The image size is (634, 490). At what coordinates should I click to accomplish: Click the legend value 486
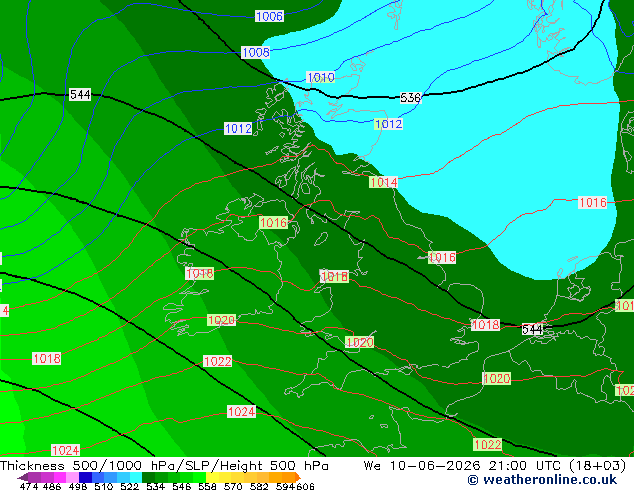pos(52,486)
